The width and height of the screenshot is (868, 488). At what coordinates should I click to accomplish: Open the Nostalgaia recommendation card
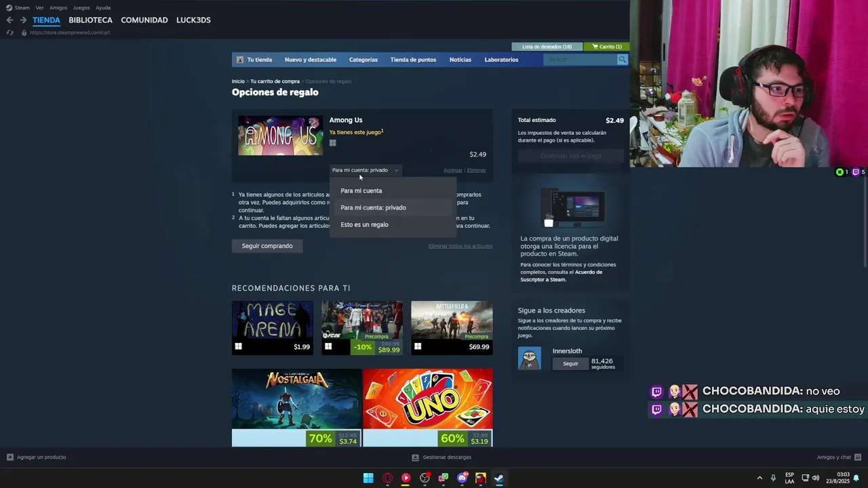pos(297,408)
